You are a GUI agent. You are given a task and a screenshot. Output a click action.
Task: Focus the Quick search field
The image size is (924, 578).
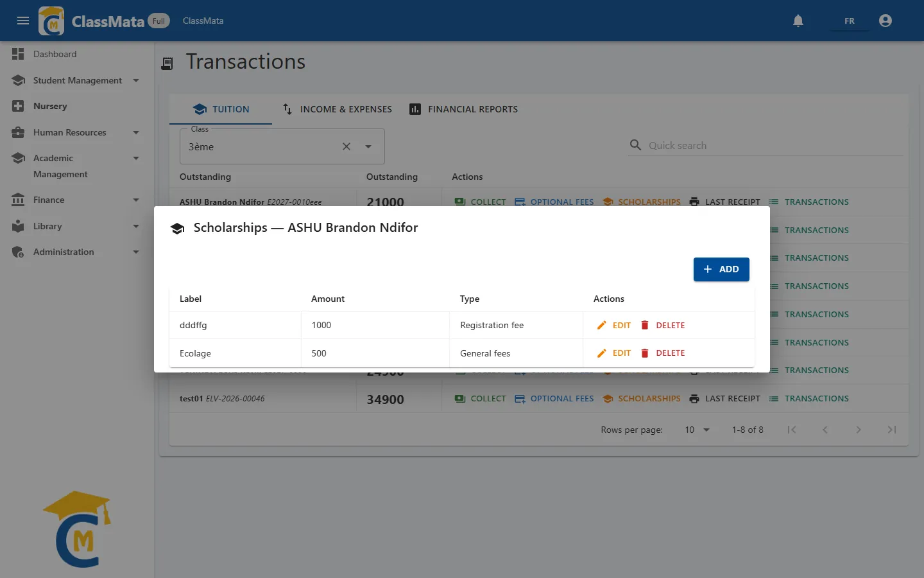pos(774,146)
